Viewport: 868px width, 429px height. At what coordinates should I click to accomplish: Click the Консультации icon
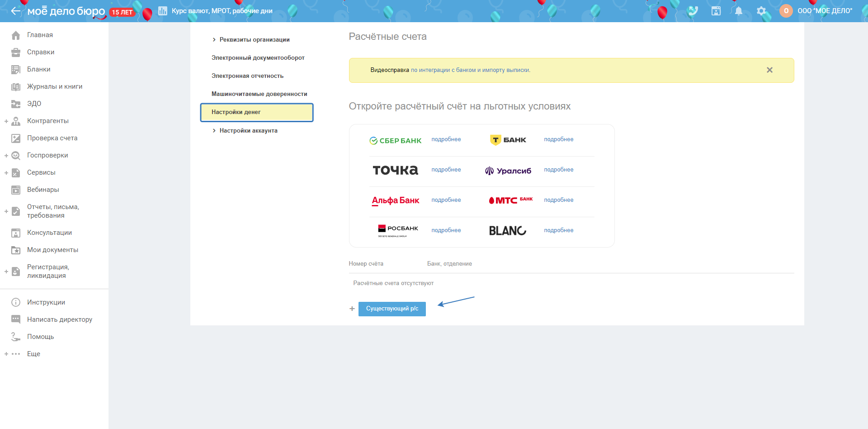(16, 233)
